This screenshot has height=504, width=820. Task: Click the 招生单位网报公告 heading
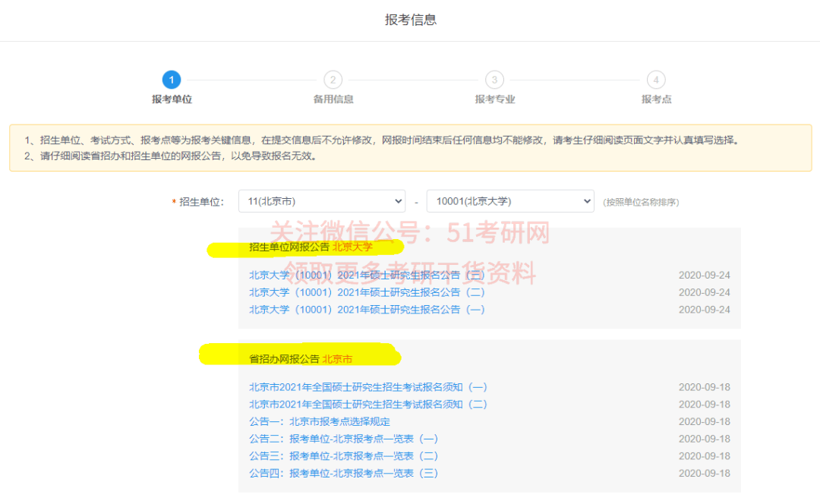[x=289, y=247]
